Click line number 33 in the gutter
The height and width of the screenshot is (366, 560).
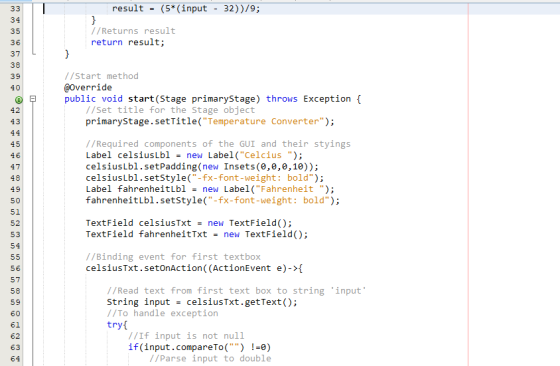click(15, 9)
